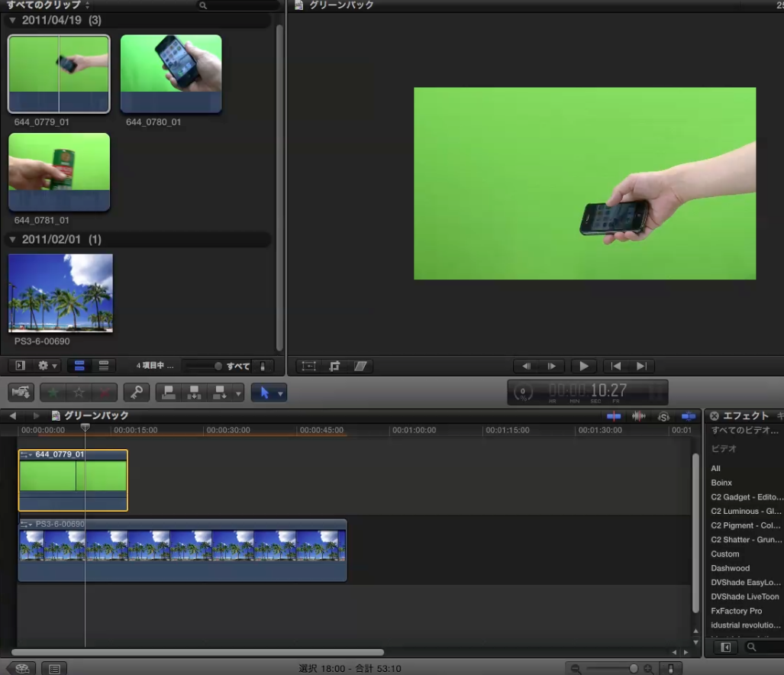Jump to the previous edit point
Screen dimensions: 784x675
click(x=616, y=366)
